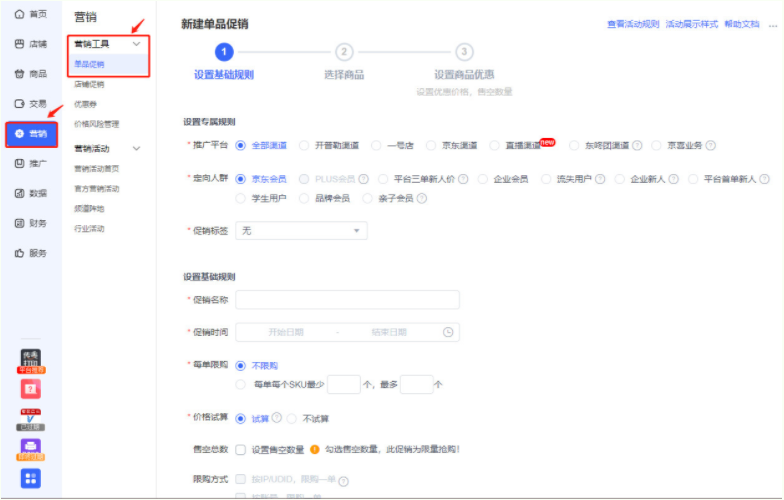This screenshot has width=784, height=500.
Task: Show the help tooltip next to 流失用户
Action: [x=600, y=179]
